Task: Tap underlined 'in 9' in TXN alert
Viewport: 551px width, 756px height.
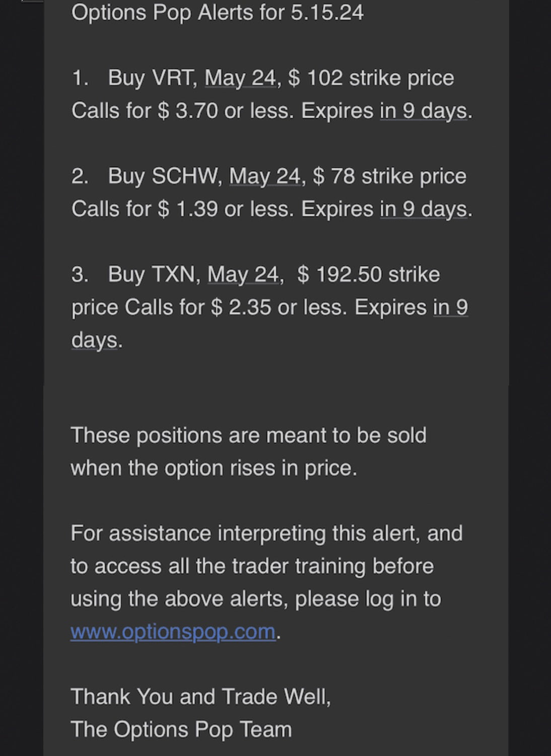Action: click(451, 307)
